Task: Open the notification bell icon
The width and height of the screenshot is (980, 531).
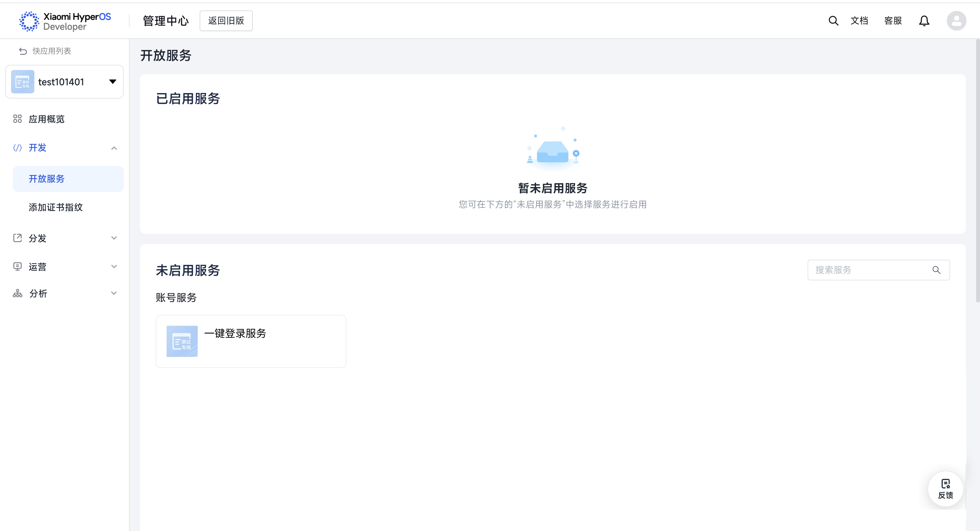Action: (x=924, y=20)
